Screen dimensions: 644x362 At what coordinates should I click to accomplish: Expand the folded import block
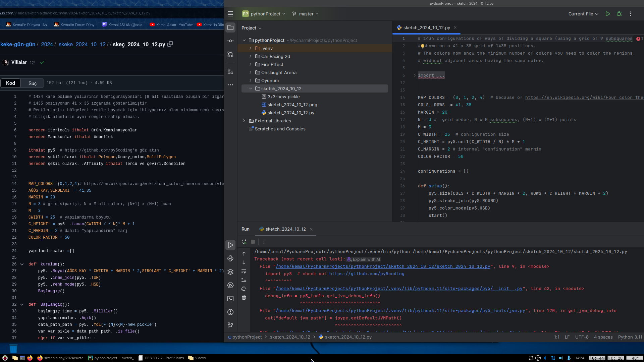click(415, 75)
